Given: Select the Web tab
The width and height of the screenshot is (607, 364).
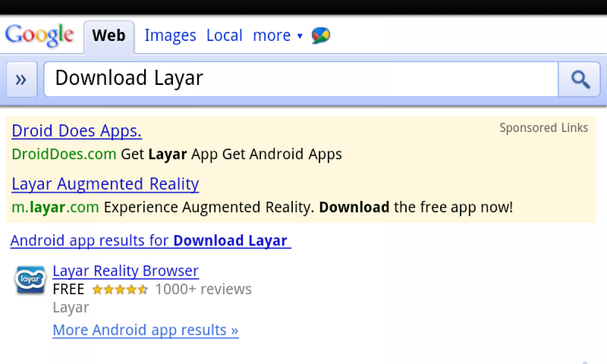Looking at the screenshot, I should pos(109,36).
